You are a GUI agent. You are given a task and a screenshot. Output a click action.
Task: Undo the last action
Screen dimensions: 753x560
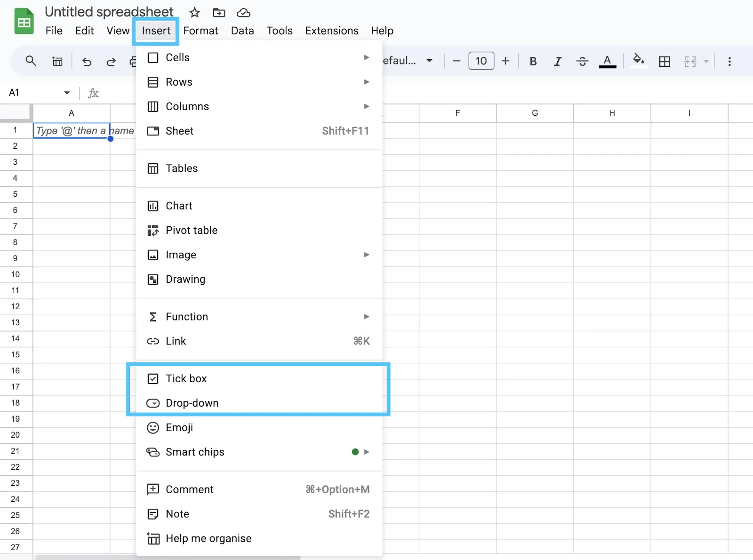[x=87, y=62]
